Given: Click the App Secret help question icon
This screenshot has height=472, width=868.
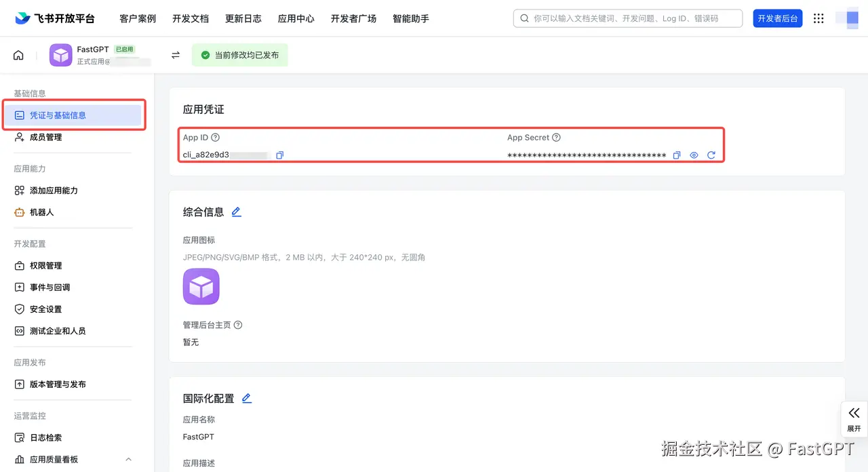Looking at the screenshot, I should click(x=557, y=138).
